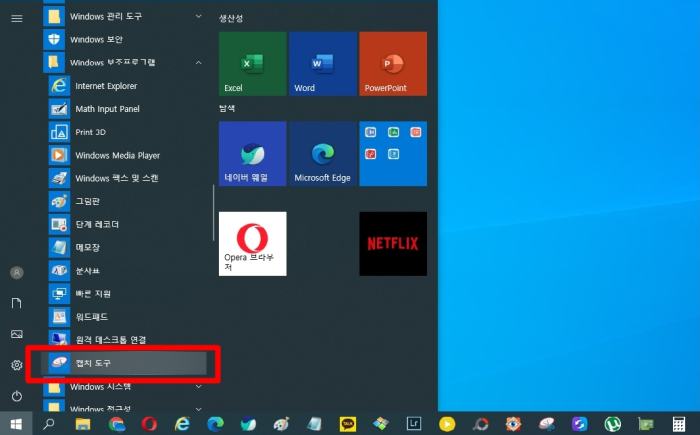The image size is (700, 435).
Task: Open the Word tile
Action: 323,63
